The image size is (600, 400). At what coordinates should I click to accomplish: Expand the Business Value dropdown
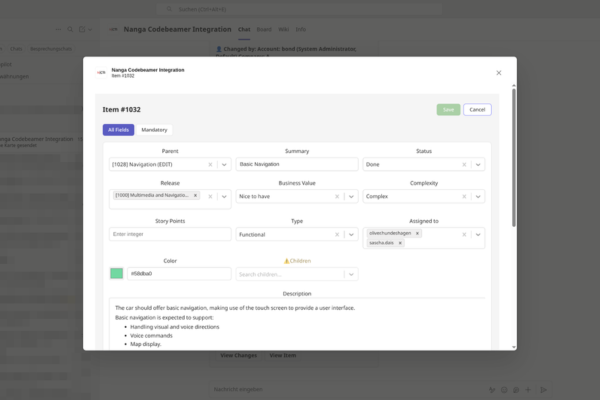pyautogui.click(x=351, y=196)
